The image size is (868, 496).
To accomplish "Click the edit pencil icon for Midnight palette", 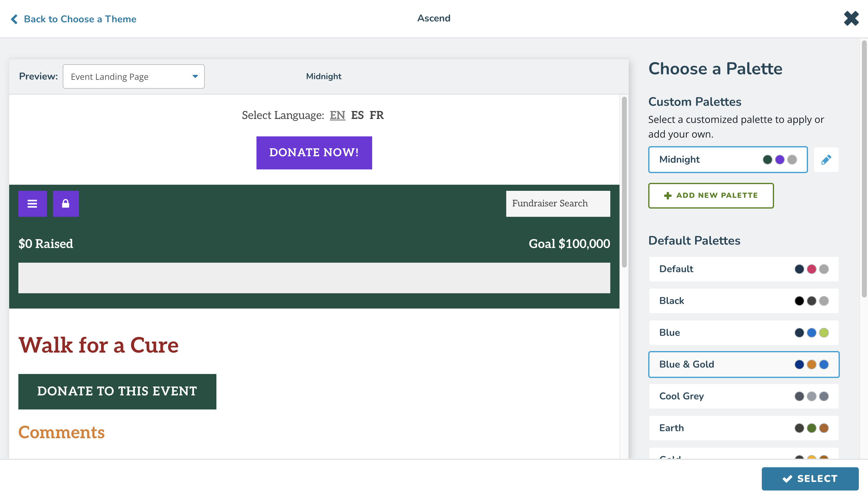I will [826, 160].
